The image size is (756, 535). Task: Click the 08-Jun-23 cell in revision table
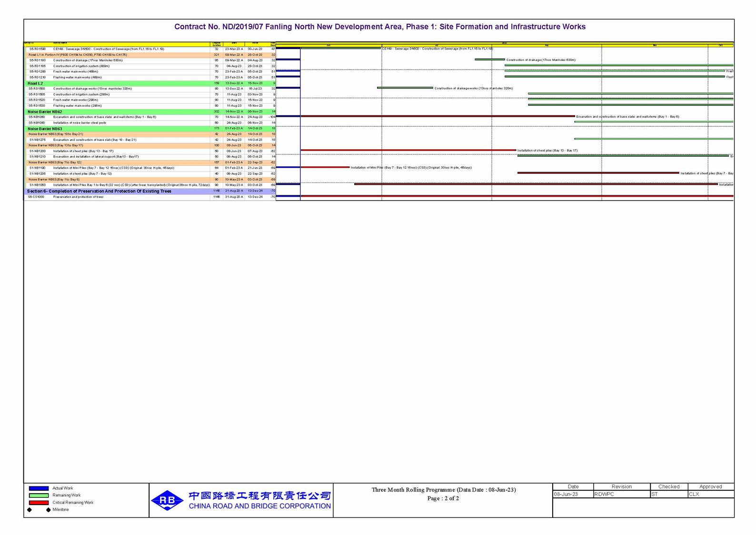[x=573, y=495]
